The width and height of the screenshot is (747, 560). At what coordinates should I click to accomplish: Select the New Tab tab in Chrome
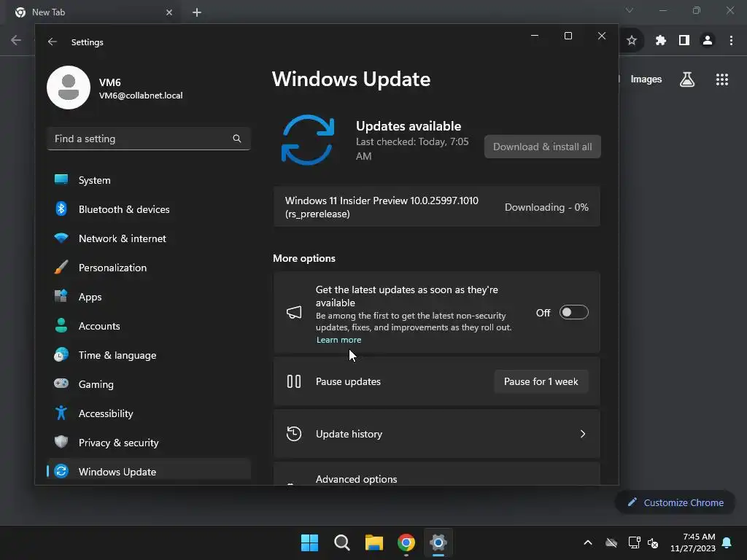pyautogui.click(x=94, y=12)
